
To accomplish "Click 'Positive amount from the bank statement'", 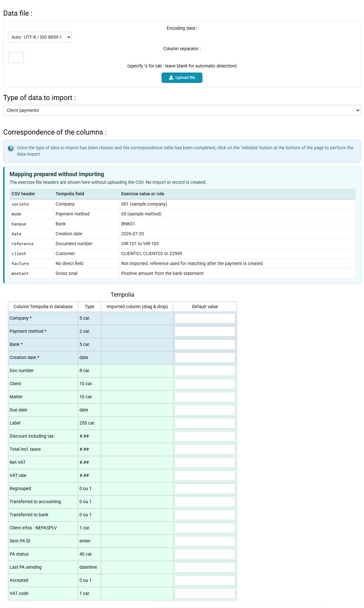I will tap(162, 273).
